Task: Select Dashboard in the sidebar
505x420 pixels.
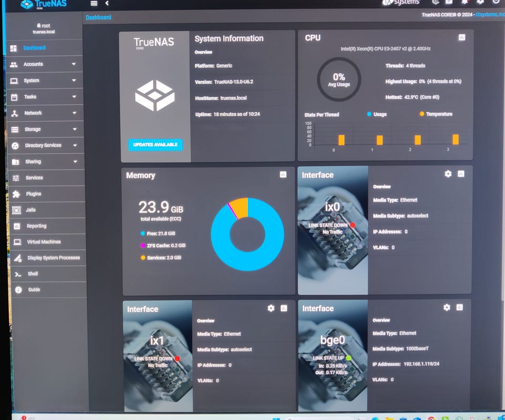Action: point(44,48)
